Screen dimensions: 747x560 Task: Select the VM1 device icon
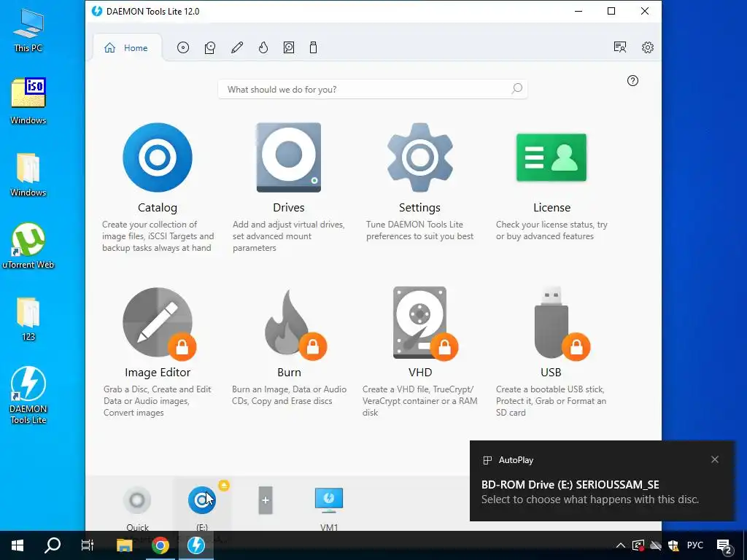click(329, 500)
